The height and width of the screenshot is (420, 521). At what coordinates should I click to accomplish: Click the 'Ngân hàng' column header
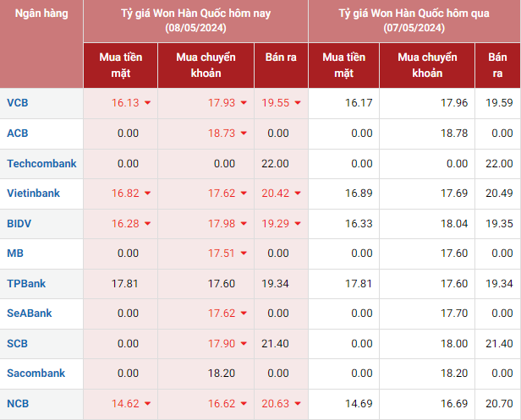point(41,14)
